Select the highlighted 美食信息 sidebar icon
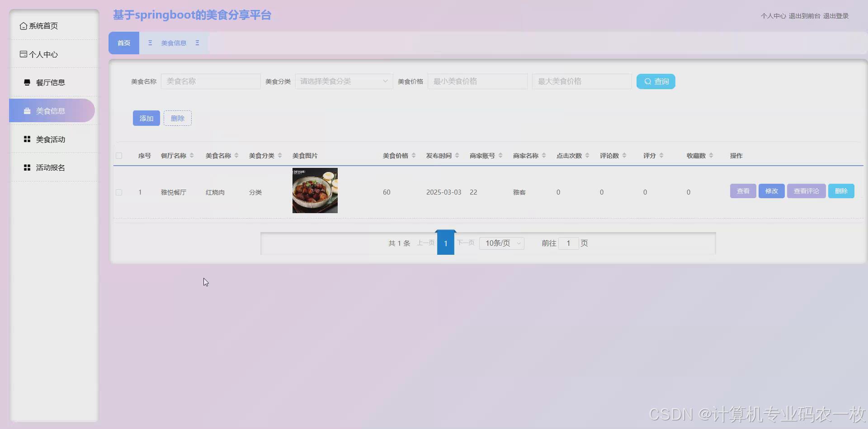Viewport: 868px width, 429px height. (x=27, y=110)
